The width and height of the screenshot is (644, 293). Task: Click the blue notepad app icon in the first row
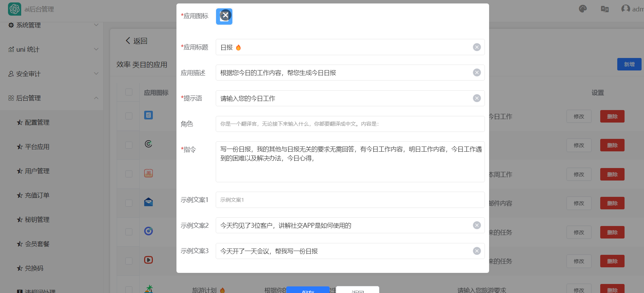(x=148, y=115)
